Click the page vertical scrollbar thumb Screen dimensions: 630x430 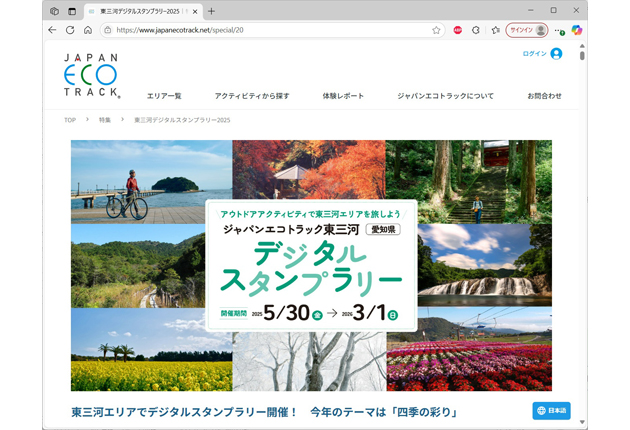pos(582,55)
